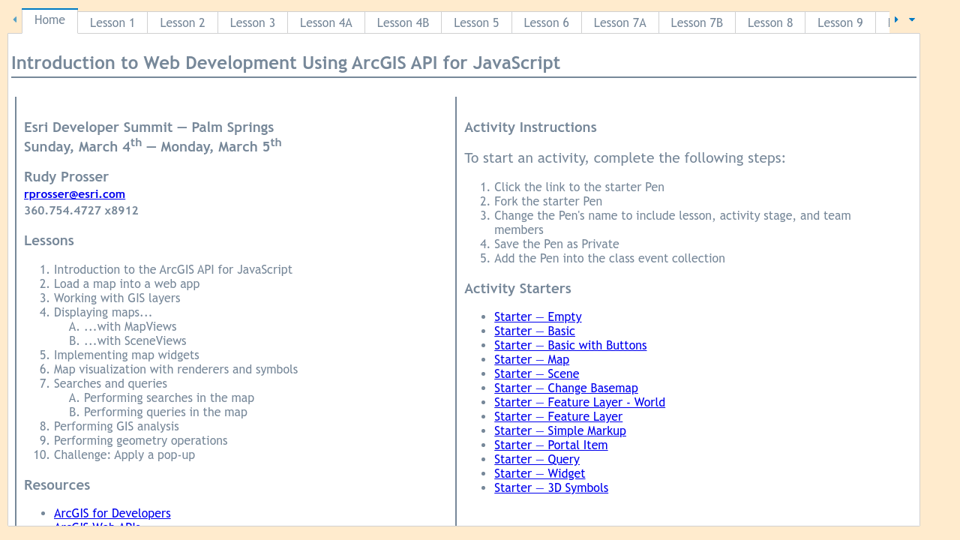Viewport: 960px width, 540px height.
Task: Select the Lesson 4A tab
Action: pyautogui.click(x=325, y=22)
